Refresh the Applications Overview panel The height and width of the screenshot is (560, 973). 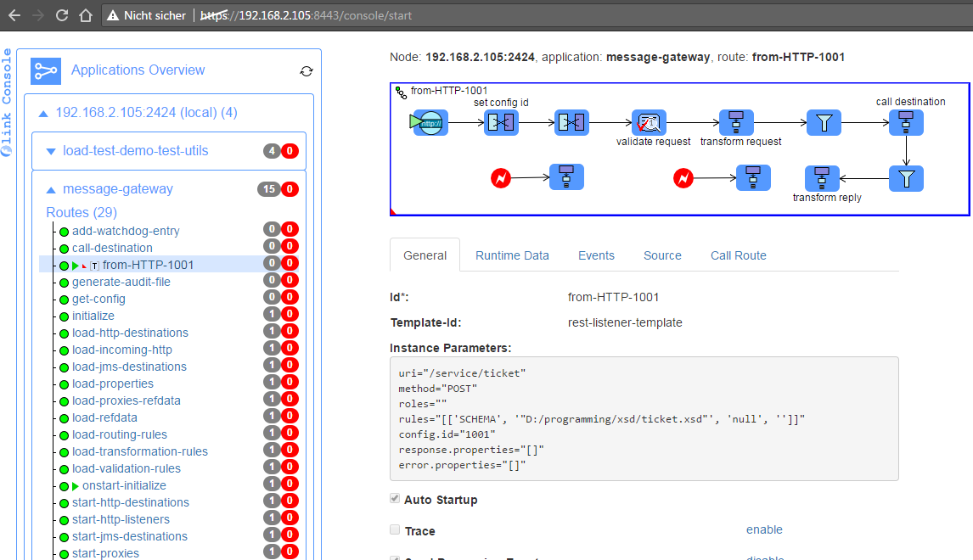tap(307, 71)
